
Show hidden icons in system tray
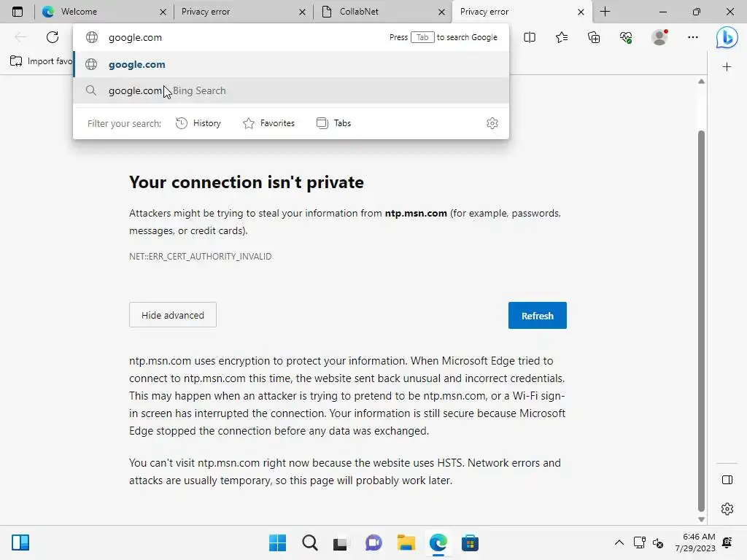click(619, 542)
